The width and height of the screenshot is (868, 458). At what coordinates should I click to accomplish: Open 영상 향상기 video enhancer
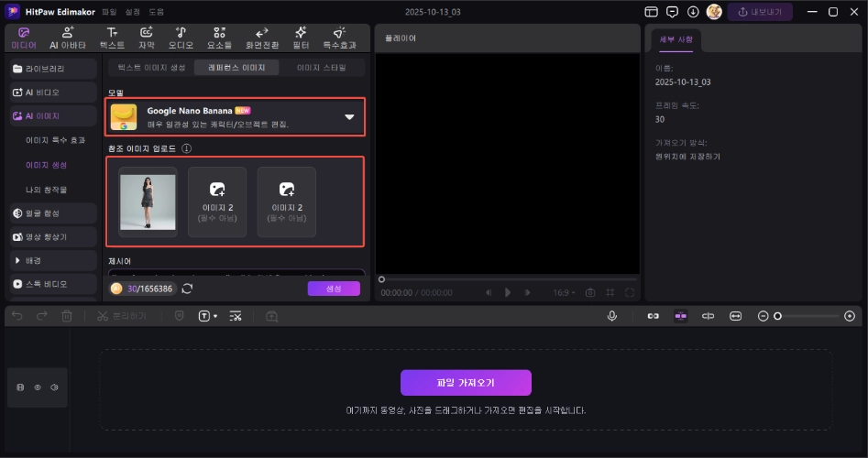coord(53,236)
